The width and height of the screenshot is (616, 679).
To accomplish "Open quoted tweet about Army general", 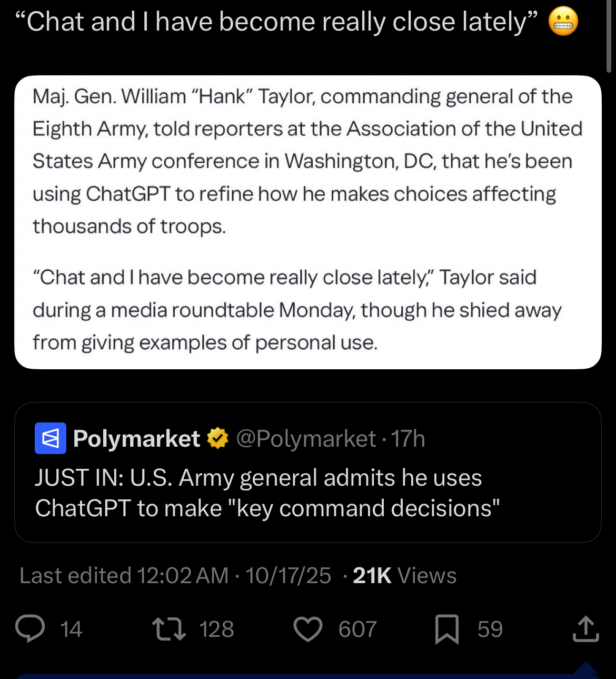I will tap(307, 493).
